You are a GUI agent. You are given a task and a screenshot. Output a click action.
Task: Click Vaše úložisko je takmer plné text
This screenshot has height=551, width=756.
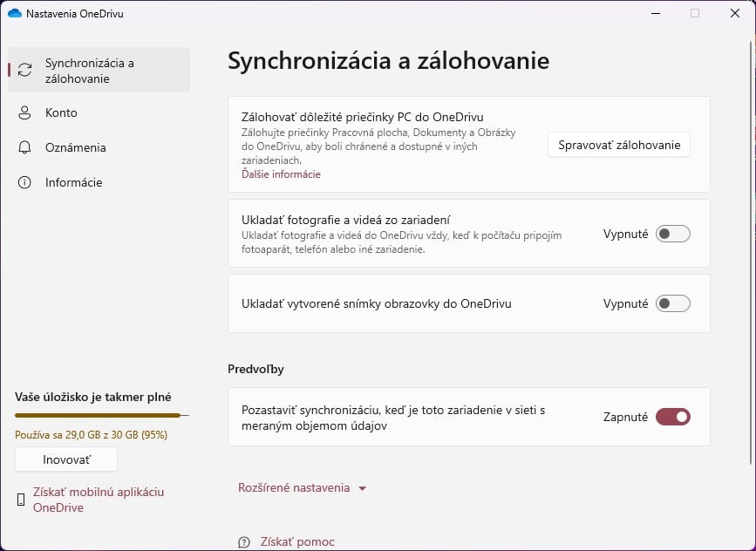[x=93, y=398]
